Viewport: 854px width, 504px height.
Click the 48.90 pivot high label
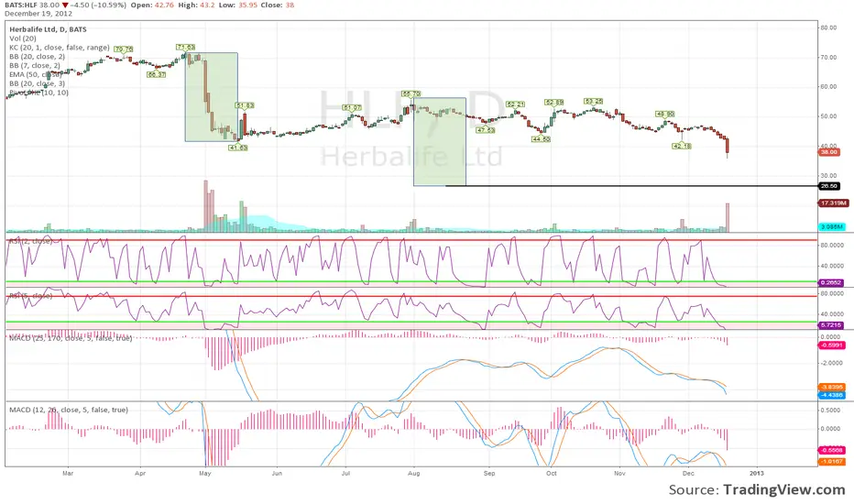click(665, 114)
